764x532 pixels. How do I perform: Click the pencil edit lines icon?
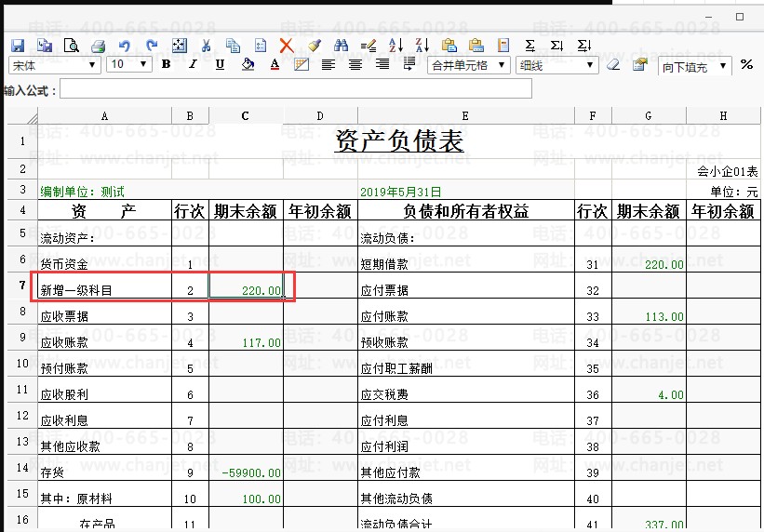[x=369, y=46]
